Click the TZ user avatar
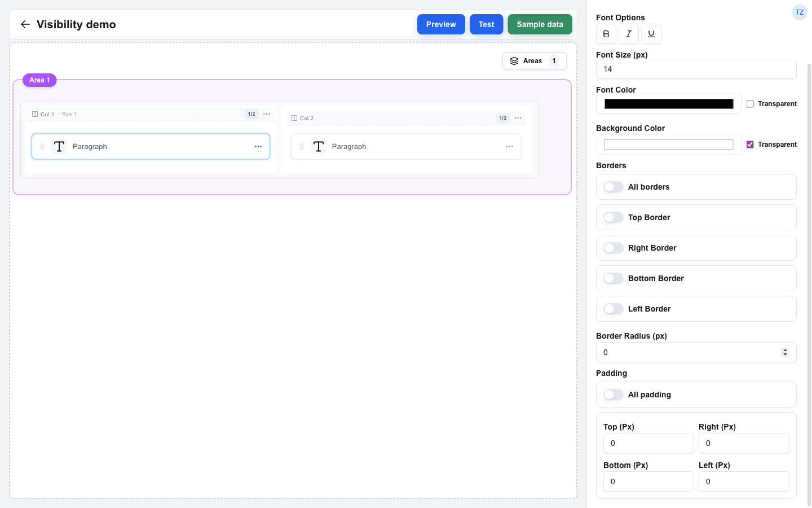The height and width of the screenshot is (508, 812). [x=800, y=12]
